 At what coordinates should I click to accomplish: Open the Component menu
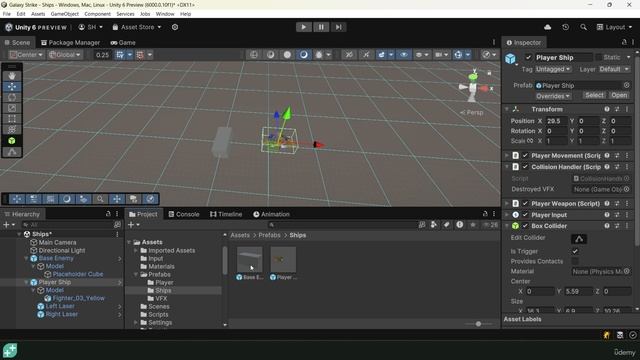pos(97,14)
